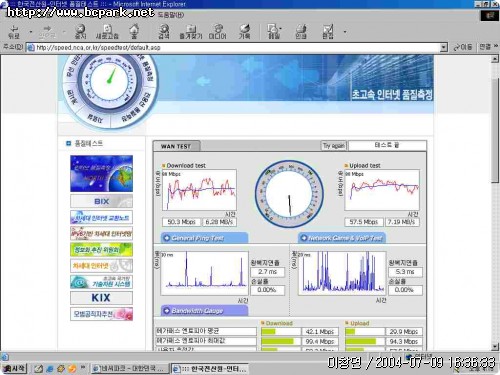Open the green 정보화 추진 위원회 banner
This screenshot has width=500, height=375.
(101, 249)
